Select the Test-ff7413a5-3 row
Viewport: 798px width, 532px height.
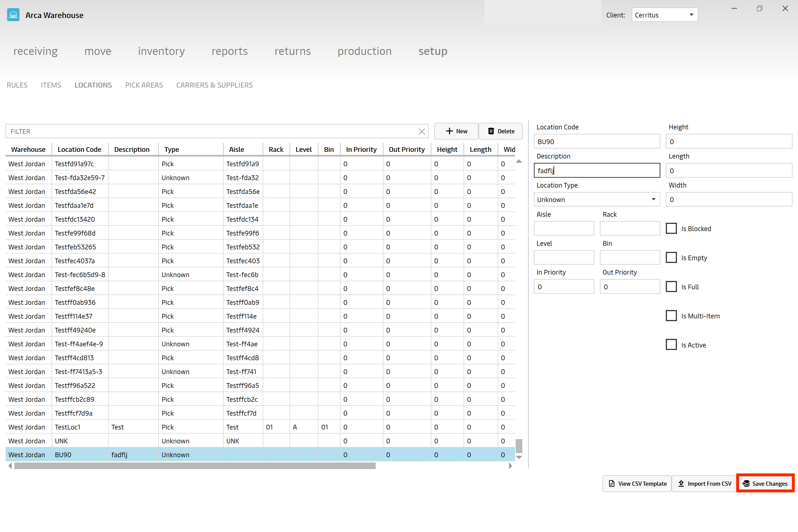pyautogui.click(x=260, y=372)
